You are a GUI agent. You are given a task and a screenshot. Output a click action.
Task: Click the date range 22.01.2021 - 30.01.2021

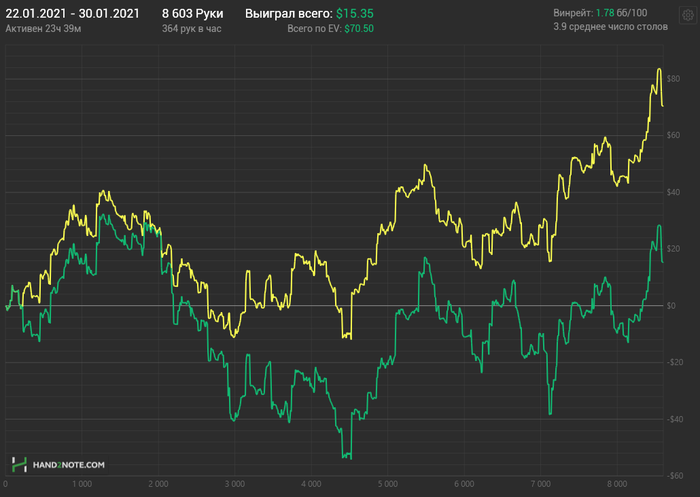(x=72, y=14)
